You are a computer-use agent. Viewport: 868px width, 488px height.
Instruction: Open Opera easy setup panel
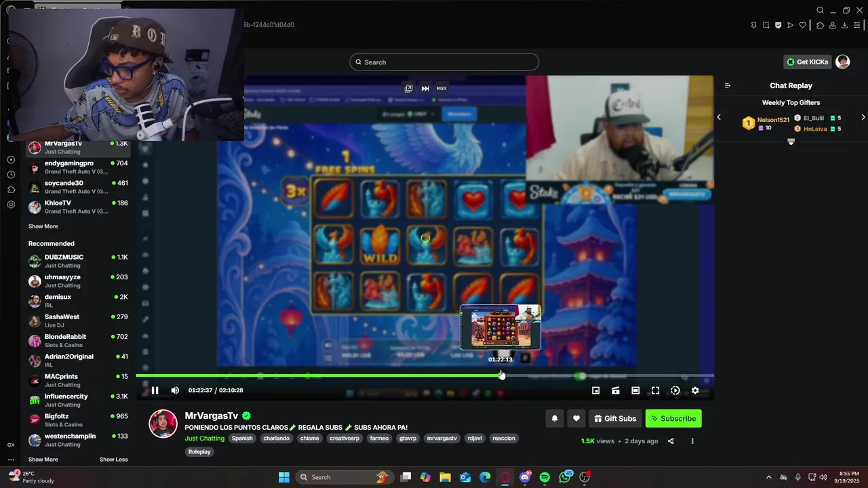(x=857, y=25)
